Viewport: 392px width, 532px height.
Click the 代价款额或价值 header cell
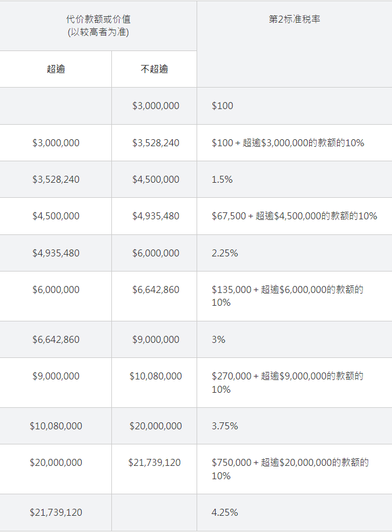click(x=98, y=26)
